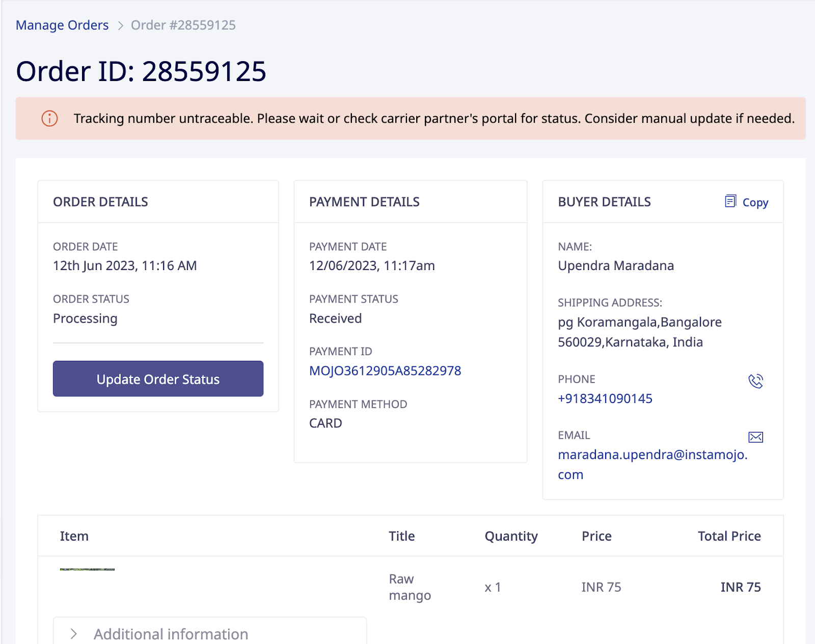Click the envelope icon next to EMAIL
The image size is (815, 644).
(755, 437)
